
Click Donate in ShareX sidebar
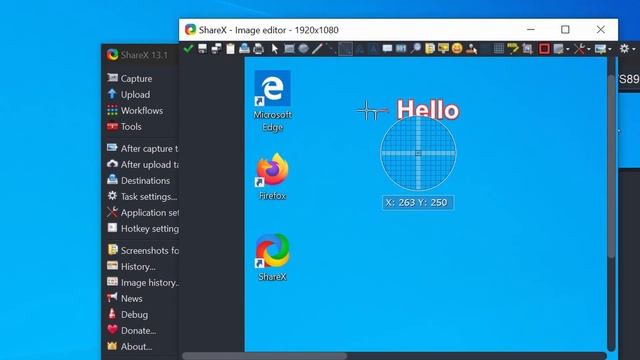point(131,331)
